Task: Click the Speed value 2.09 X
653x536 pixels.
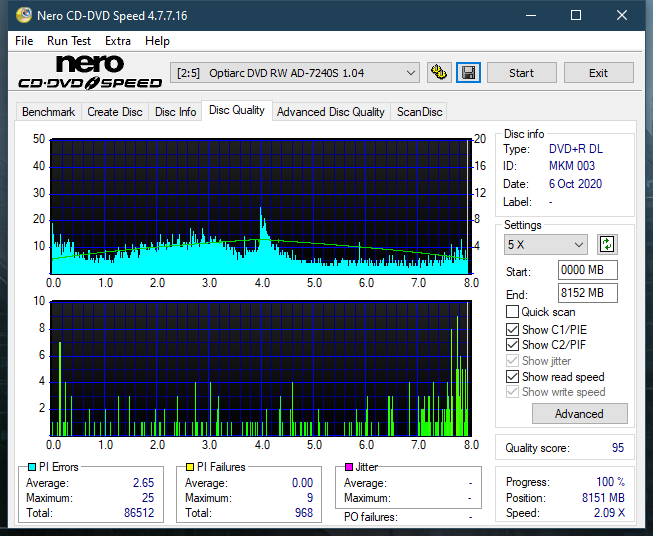Action: coord(609,513)
